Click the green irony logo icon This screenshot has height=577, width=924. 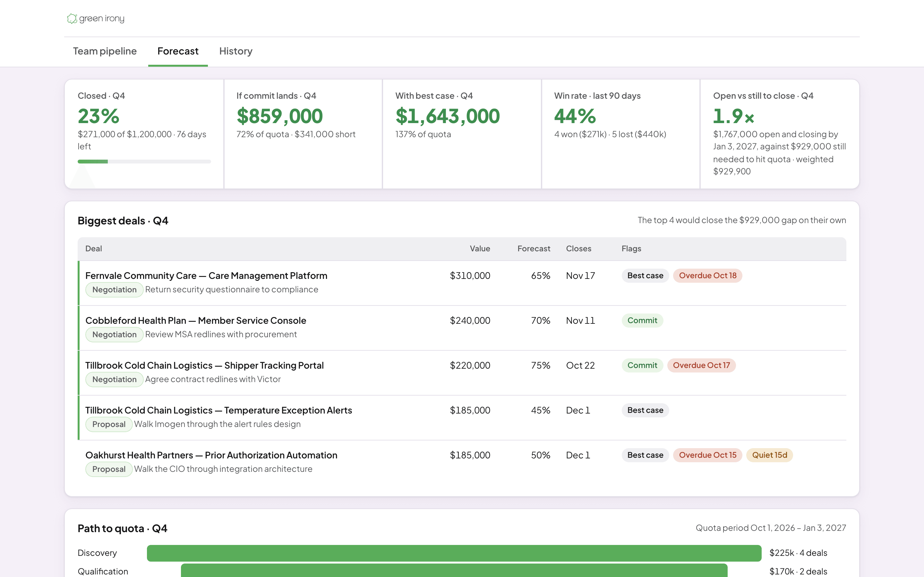(x=72, y=19)
